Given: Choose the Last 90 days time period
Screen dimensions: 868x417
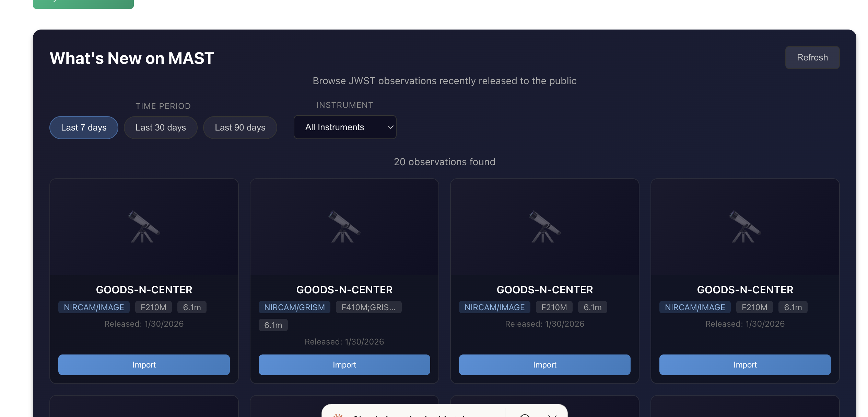Looking at the screenshot, I should [x=240, y=127].
